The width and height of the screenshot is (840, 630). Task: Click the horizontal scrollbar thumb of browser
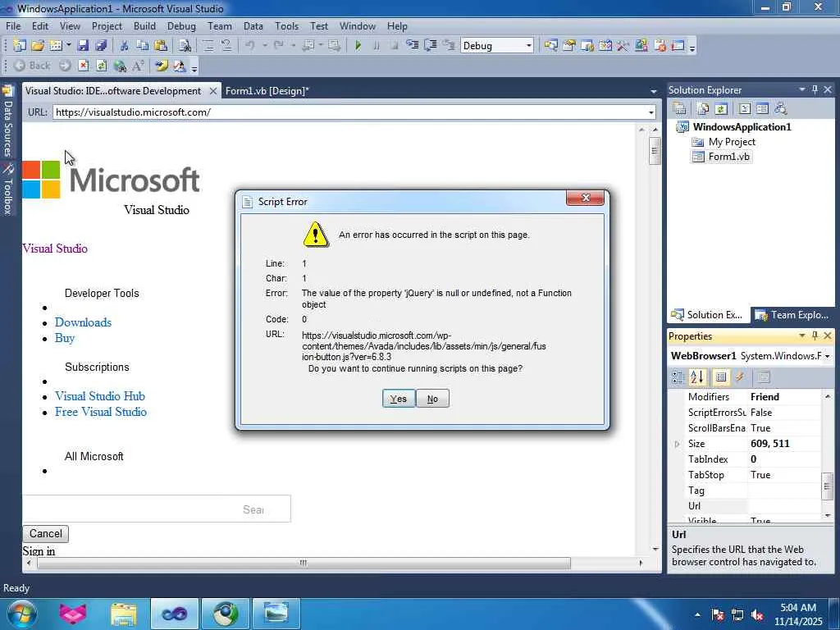[304, 563]
